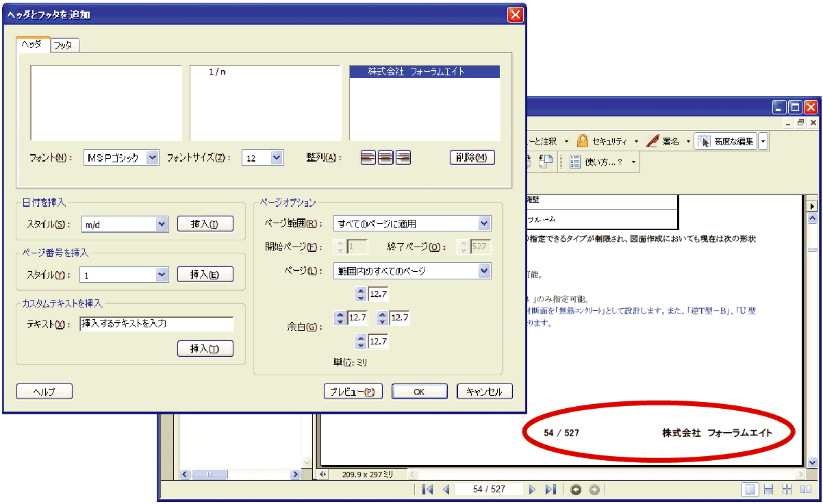Screen dimensions: 823x504
Task: Click the ヘルプ button
Action: click(x=45, y=392)
